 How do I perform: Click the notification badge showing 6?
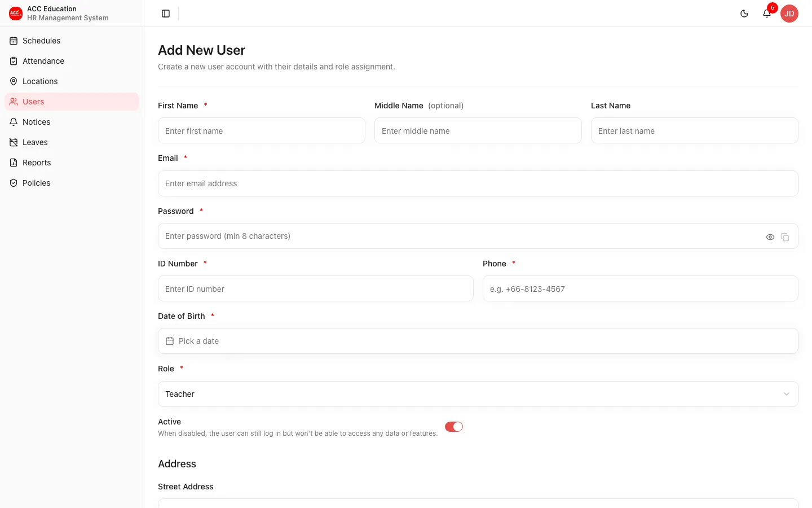pyautogui.click(x=773, y=8)
